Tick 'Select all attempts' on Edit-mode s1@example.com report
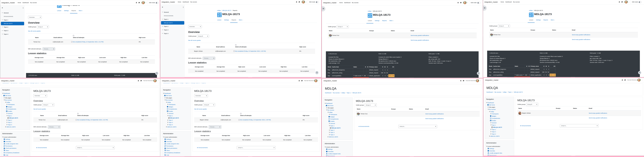Image resolution: width=644 pixels, height=157 pixels. (74, 36)
